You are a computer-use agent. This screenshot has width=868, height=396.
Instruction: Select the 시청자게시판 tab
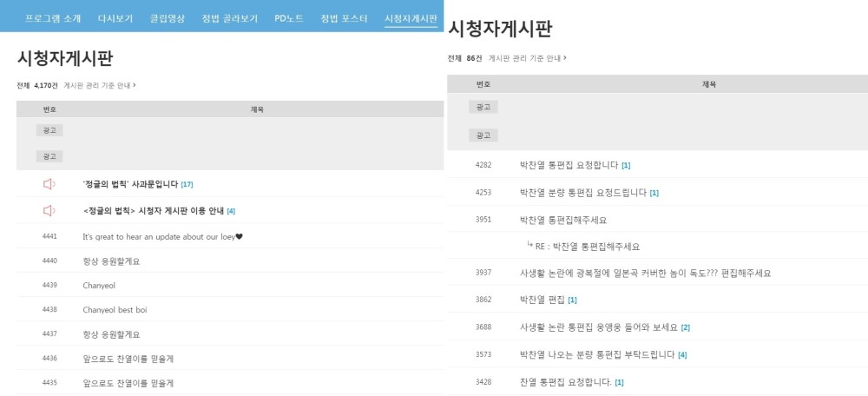(411, 18)
